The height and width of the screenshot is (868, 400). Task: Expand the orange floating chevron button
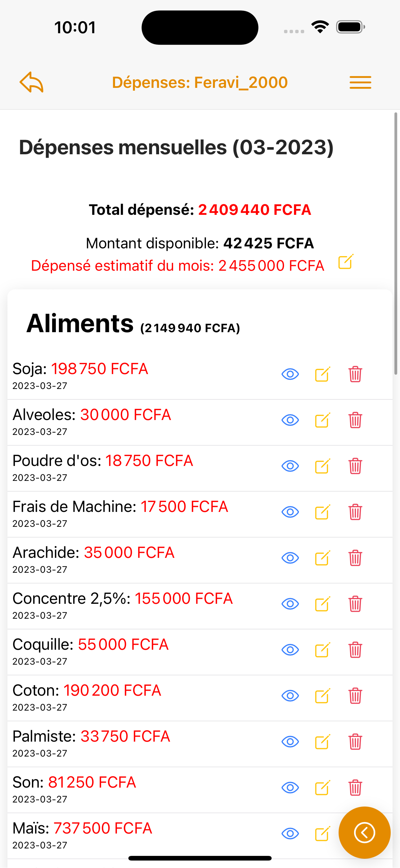[364, 833]
